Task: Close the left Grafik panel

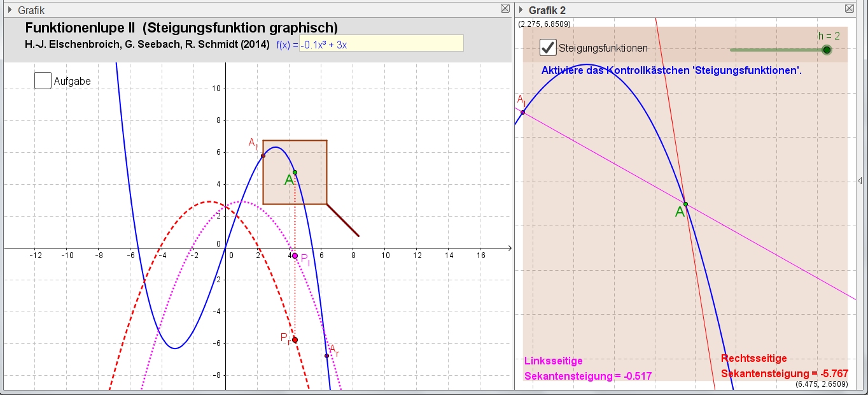Action: [x=505, y=9]
